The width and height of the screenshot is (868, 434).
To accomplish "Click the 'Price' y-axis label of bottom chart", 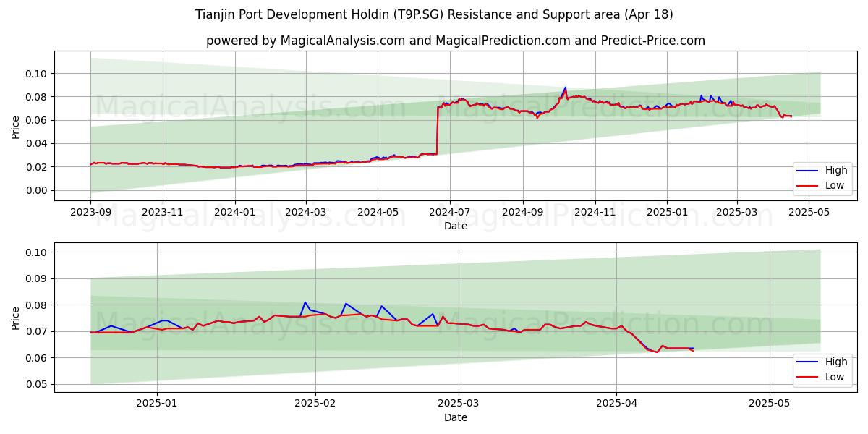I will click(16, 318).
